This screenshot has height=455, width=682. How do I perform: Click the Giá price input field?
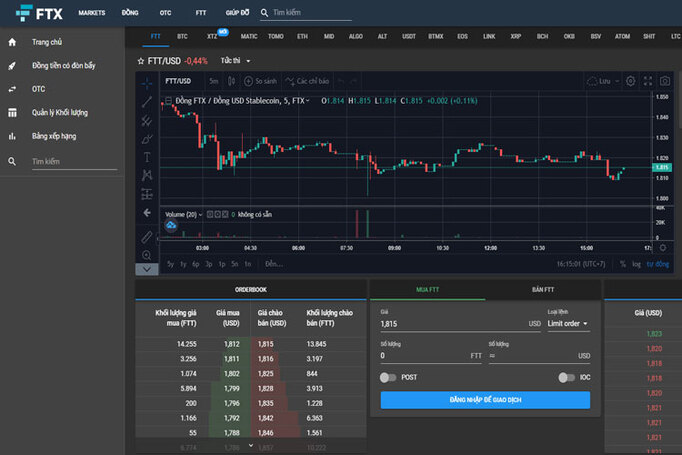pos(461,324)
